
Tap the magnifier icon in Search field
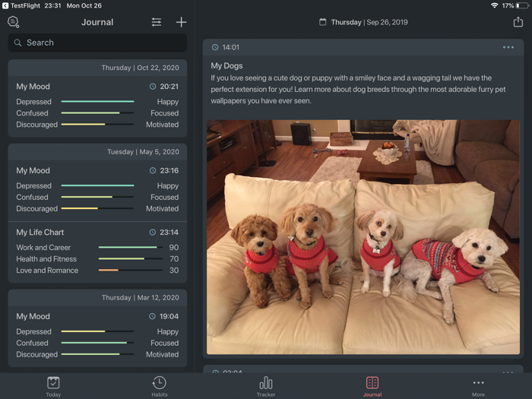(17, 43)
